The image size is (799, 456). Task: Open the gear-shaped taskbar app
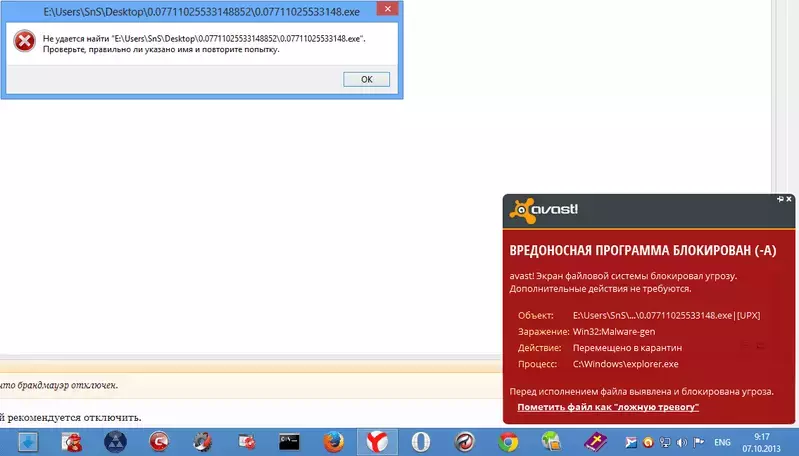coord(202,442)
